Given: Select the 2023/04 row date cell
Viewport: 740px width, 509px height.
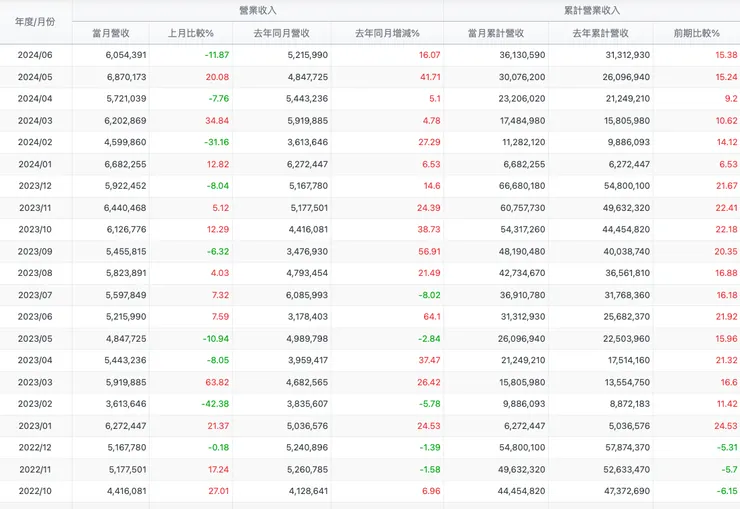Looking at the screenshot, I should point(35,360).
